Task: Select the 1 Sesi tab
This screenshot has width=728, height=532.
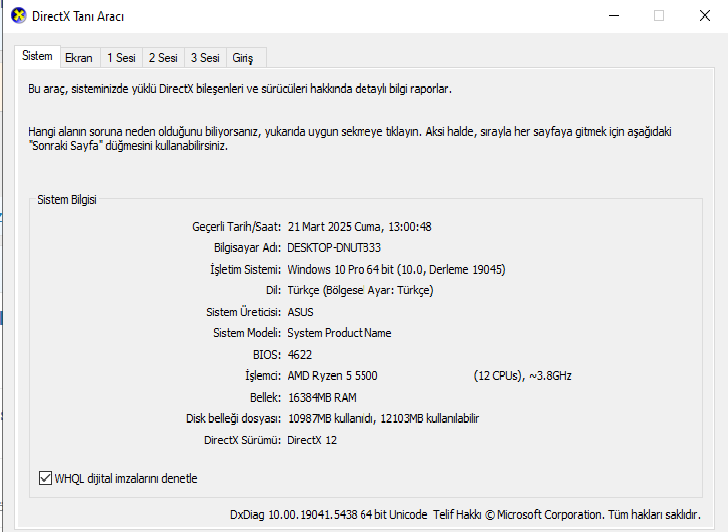Action: 121,58
